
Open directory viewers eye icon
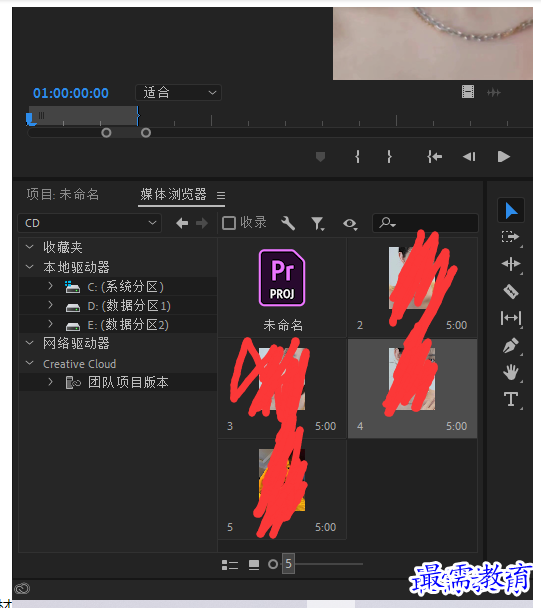pyautogui.click(x=350, y=224)
